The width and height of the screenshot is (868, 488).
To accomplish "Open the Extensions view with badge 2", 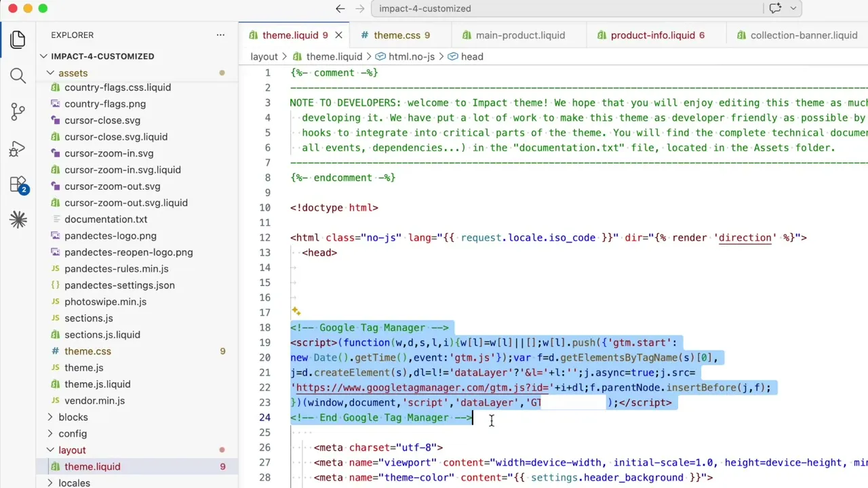I will point(18,184).
